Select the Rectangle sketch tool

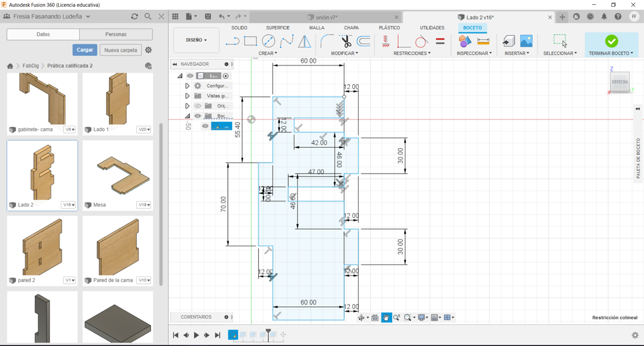pyautogui.click(x=250, y=41)
